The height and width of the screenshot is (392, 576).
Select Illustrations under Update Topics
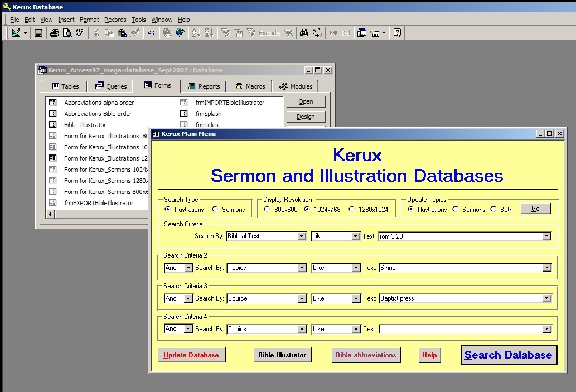pyautogui.click(x=411, y=209)
